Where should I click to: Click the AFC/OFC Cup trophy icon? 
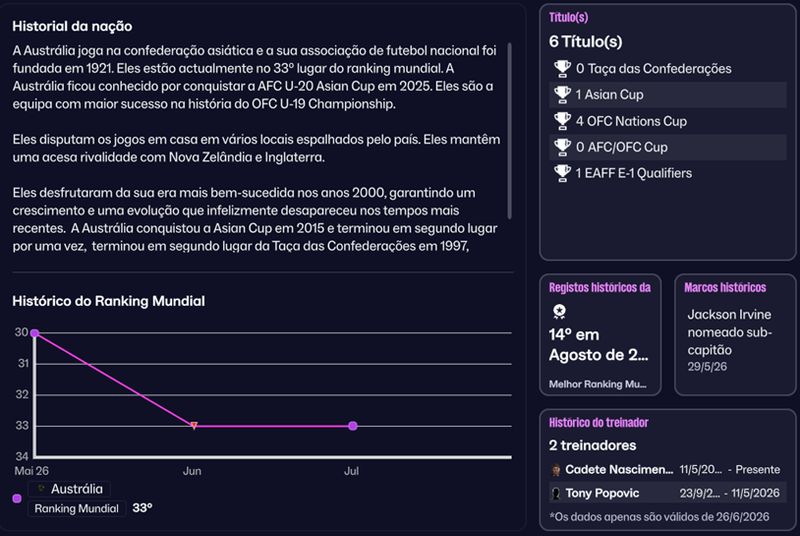tap(562, 147)
